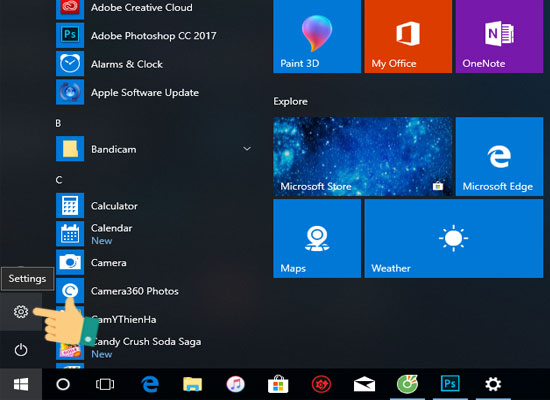Launch Adobe Photoshop CC 2017

coord(154,35)
